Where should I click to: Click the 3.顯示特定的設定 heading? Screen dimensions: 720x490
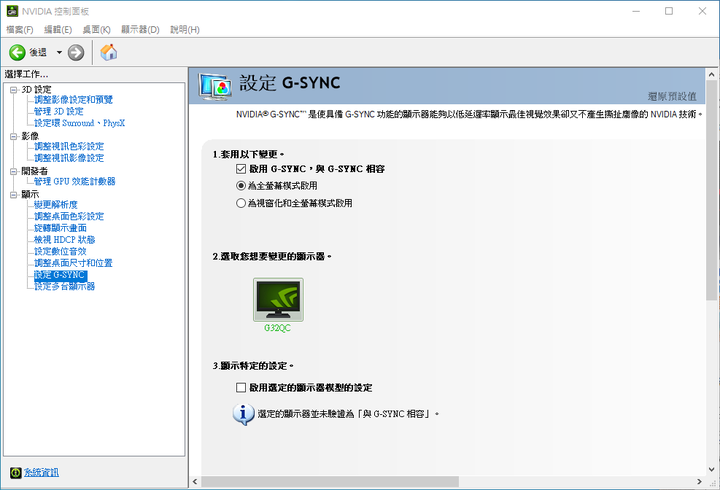(x=253, y=366)
